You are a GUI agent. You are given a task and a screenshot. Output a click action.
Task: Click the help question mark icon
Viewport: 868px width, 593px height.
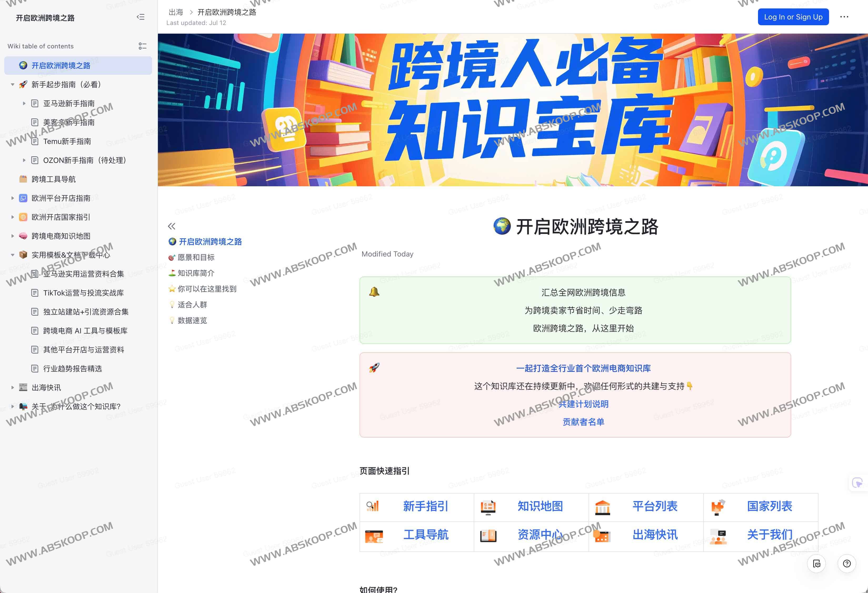point(846,564)
